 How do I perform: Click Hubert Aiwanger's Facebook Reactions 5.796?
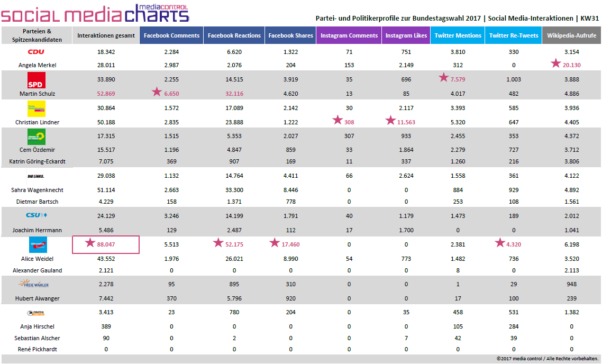tap(234, 298)
